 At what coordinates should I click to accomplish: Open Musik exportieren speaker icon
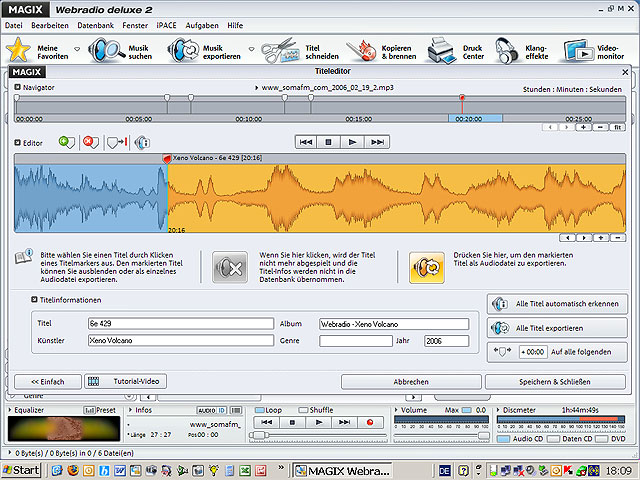[x=184, y=50]
